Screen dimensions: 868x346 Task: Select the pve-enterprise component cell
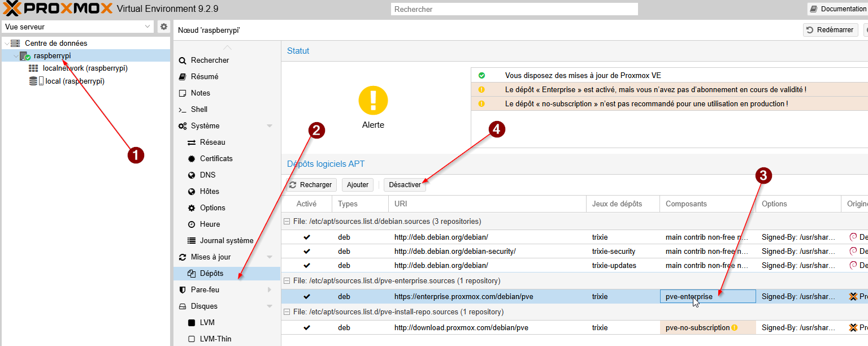(708, 296)
